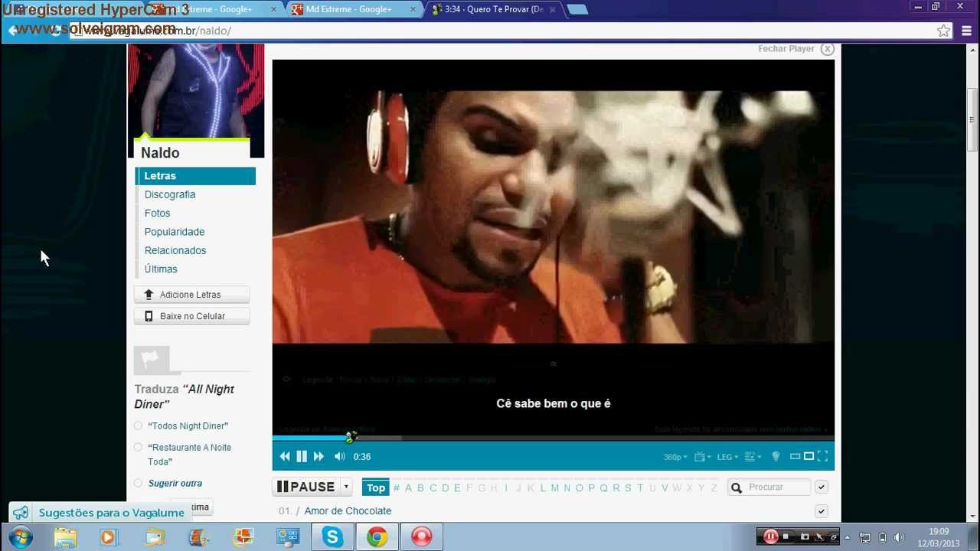Open song Amor de Chocolate
Viewport: 980px width, 551px height.
348,511
